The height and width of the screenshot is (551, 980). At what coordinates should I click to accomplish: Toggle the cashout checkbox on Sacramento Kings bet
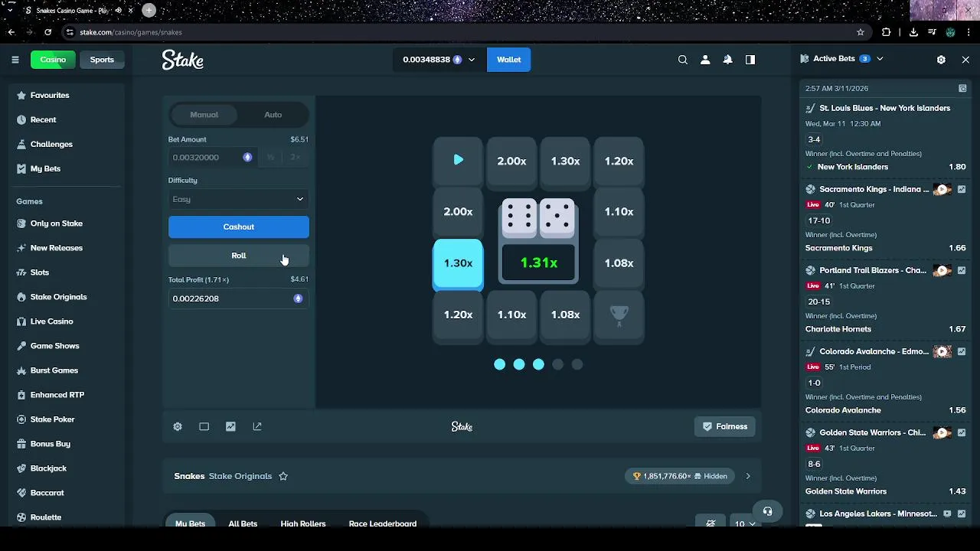[x=962, y=190]
